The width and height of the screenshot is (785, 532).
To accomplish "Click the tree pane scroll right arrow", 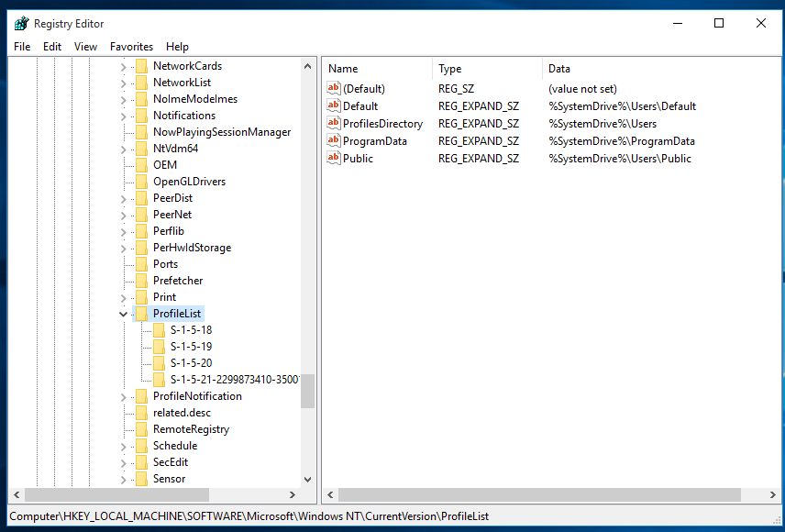I will pos(293,494).
